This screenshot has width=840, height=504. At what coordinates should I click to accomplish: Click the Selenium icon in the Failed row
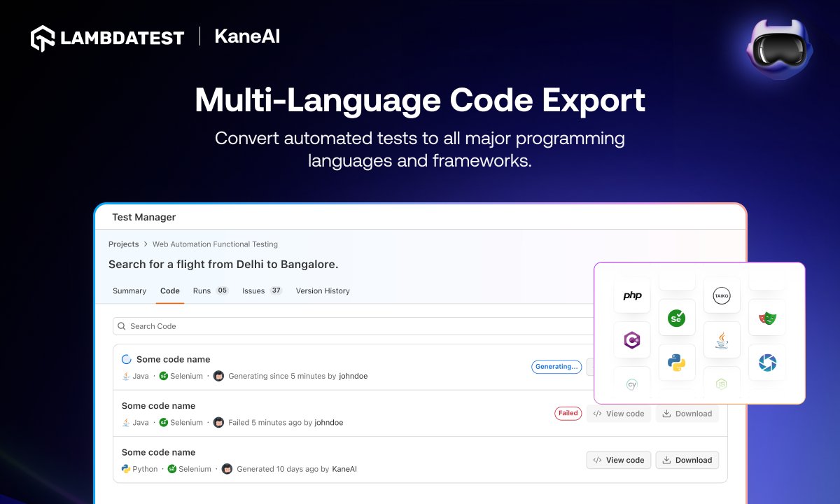[x=164, y=422]
